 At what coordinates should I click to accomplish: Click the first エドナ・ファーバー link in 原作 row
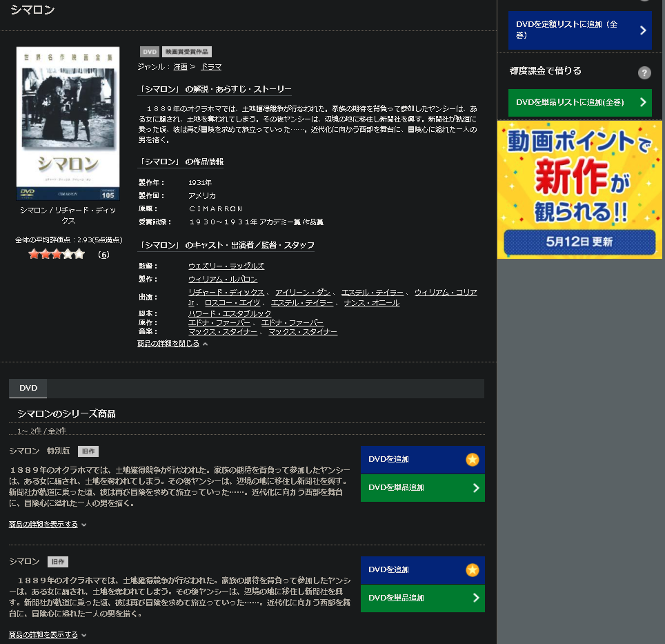tap(219, 323)
